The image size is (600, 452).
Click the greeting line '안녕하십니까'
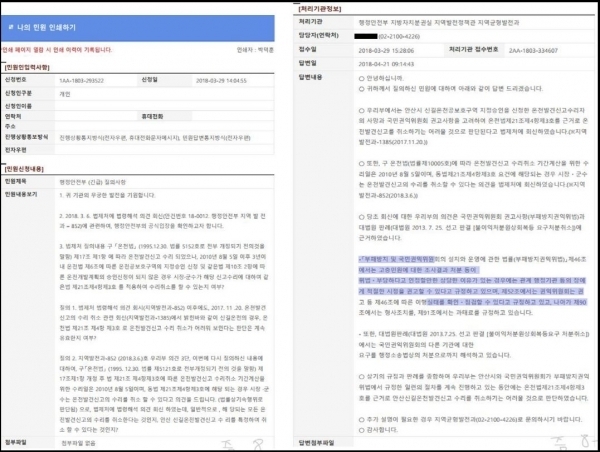pos(381,78)
